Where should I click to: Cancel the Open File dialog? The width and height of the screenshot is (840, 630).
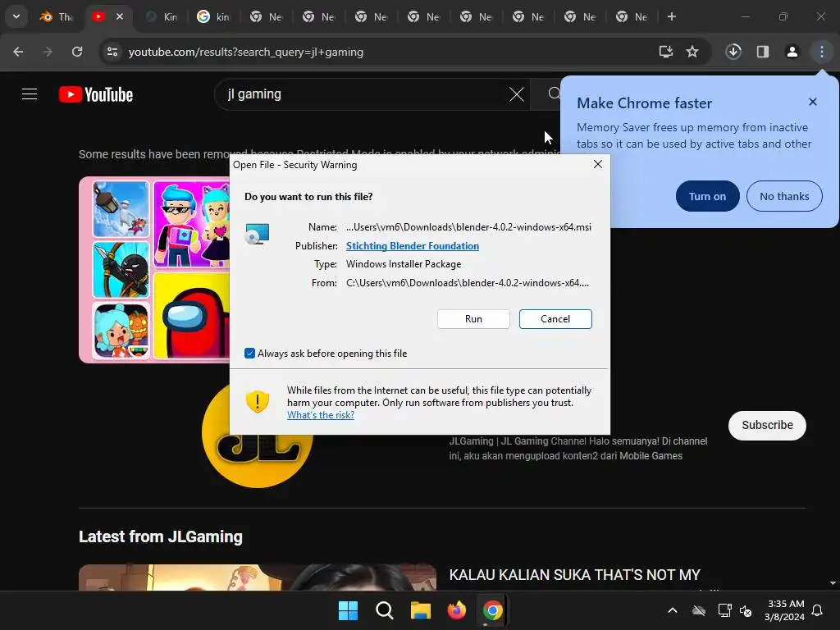(x=555, y=319)
